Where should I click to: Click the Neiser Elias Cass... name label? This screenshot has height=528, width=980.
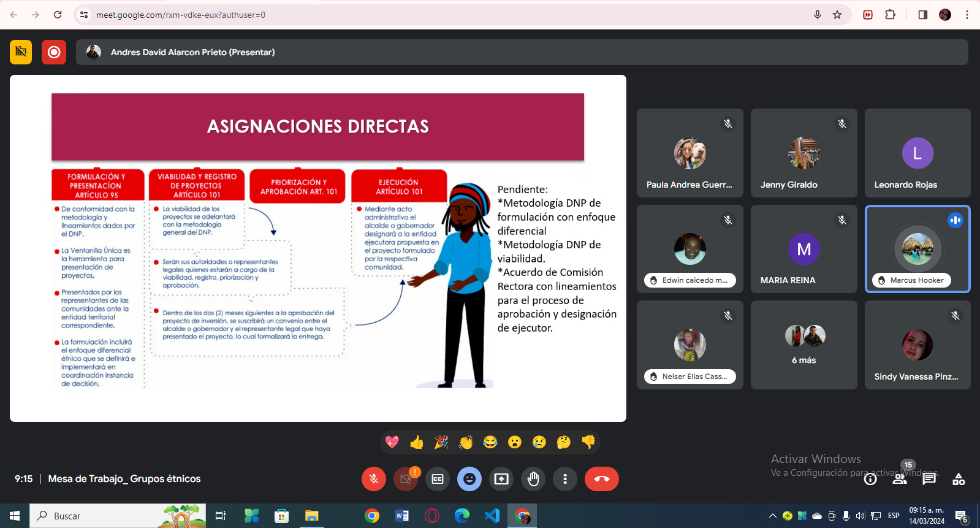pyautogui.click(x=690, y=377)
